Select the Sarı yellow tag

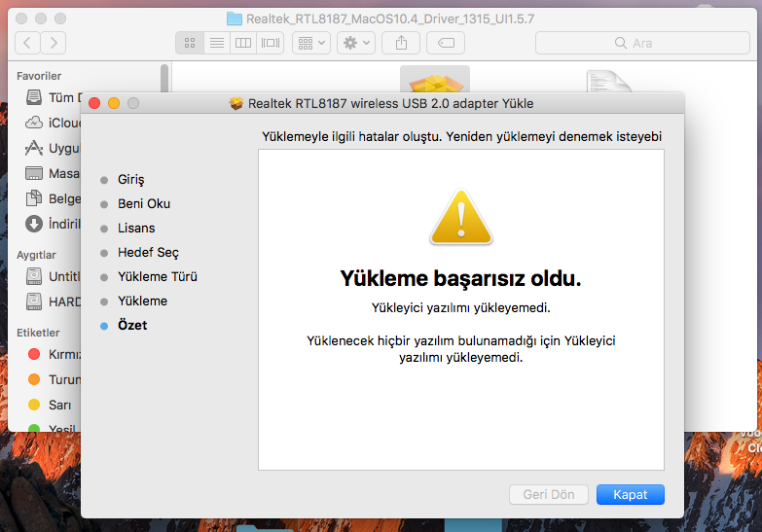click(x=55, y=405)
